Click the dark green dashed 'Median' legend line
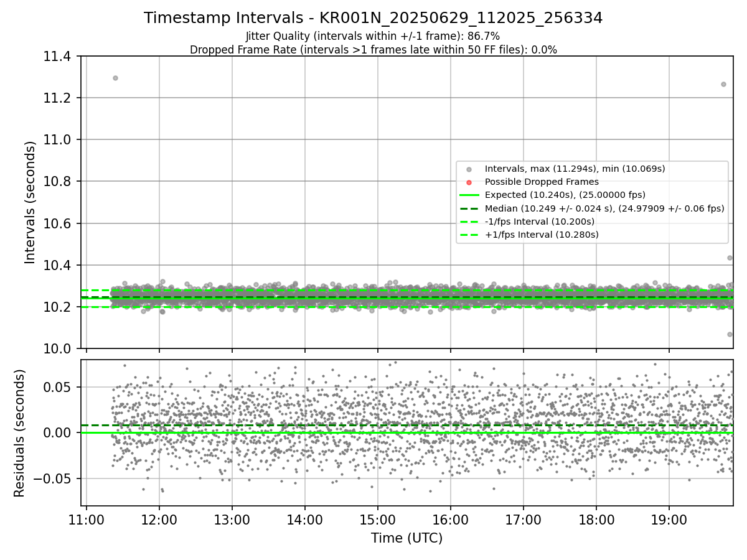This screenshot has width=747, height=560. pyautogui.click(x=469, y=208)
